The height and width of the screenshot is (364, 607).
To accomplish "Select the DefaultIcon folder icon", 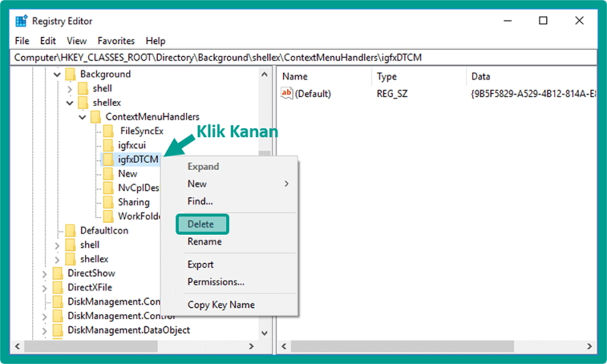I will tap(71, 231).
